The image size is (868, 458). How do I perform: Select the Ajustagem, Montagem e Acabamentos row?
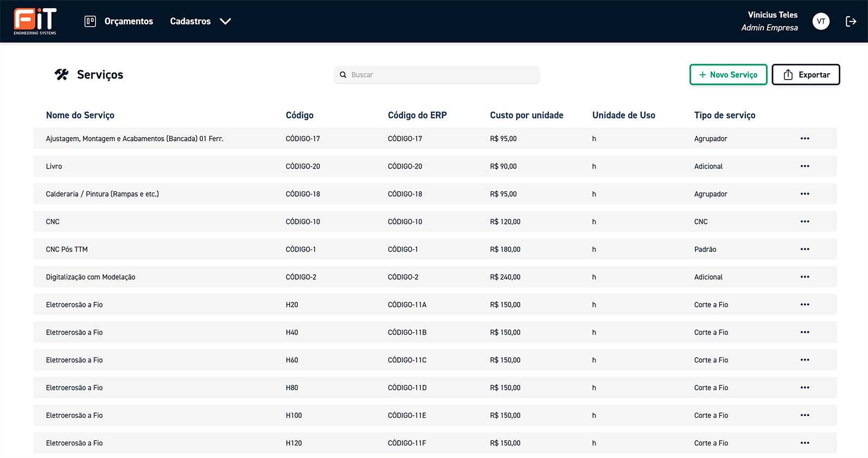135,139
